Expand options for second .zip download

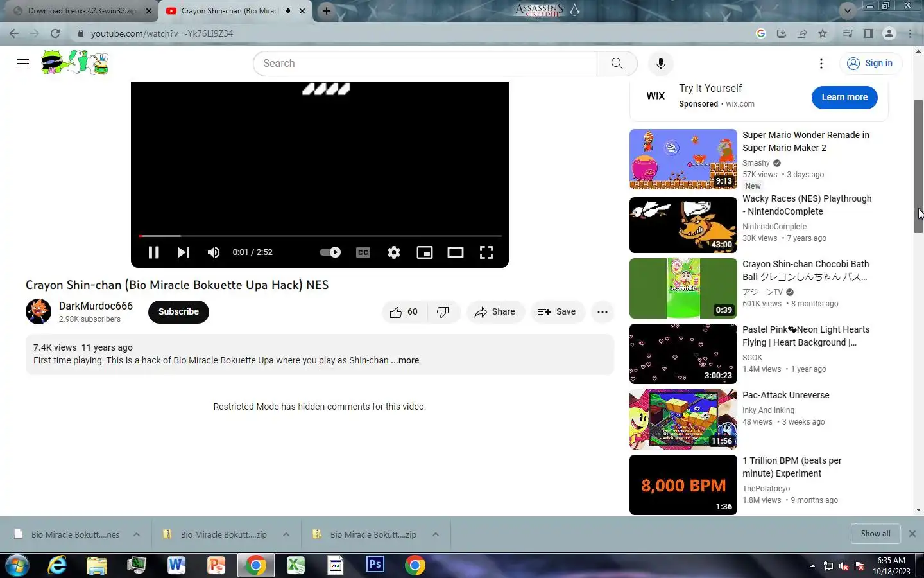[x=436, y=534]
